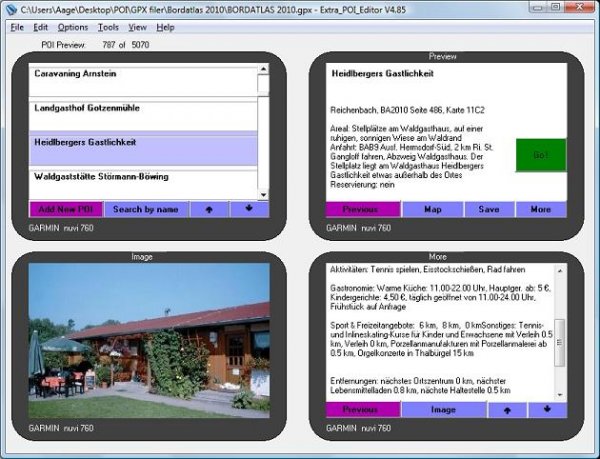
Task: Click the Image button in the More panel
Action: pos(444,410)
